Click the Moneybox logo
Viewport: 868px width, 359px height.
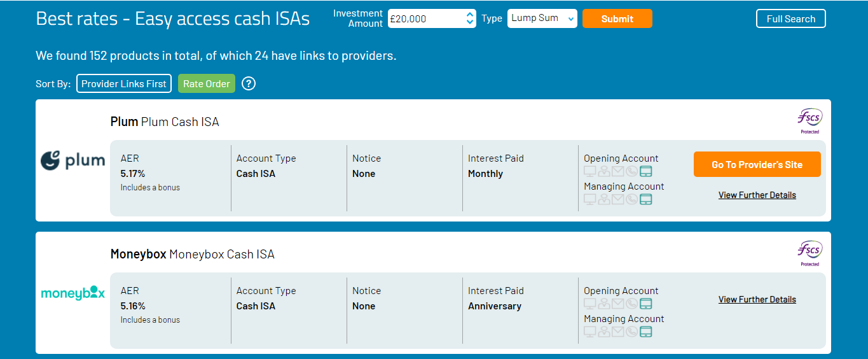[x=73, y=293]
